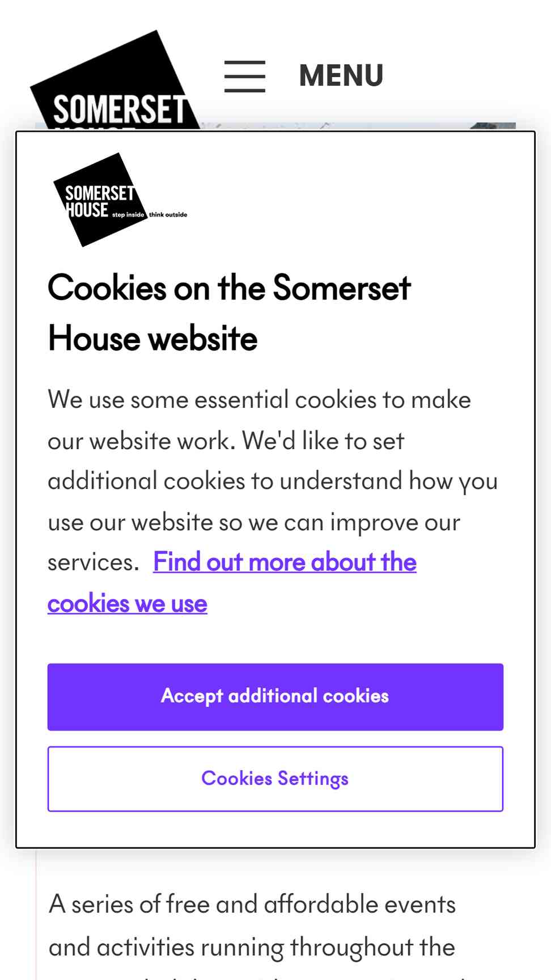The width and height of the screenshot is (551, 980).
Task: Follow 'Find out more about the' link text
Action: [x=285, y=562]
